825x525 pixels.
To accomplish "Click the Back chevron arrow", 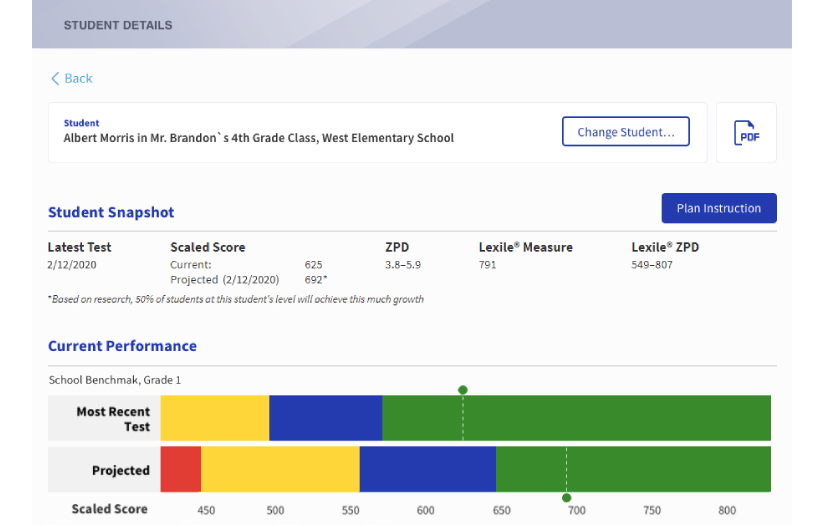I will [55, 78].
